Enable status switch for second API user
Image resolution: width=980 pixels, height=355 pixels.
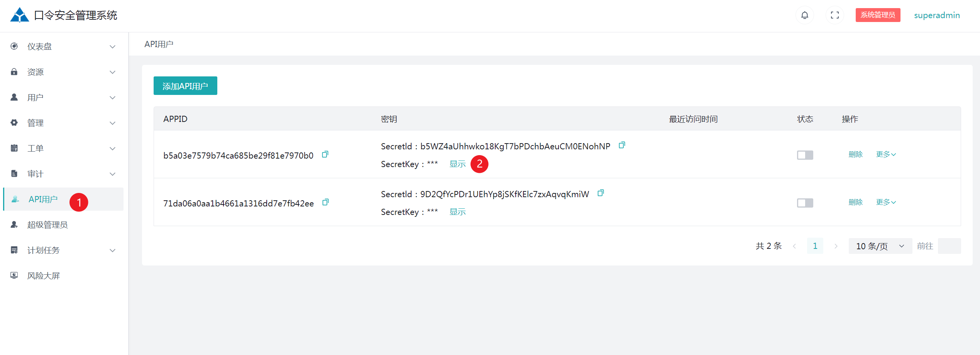[805, 203]
